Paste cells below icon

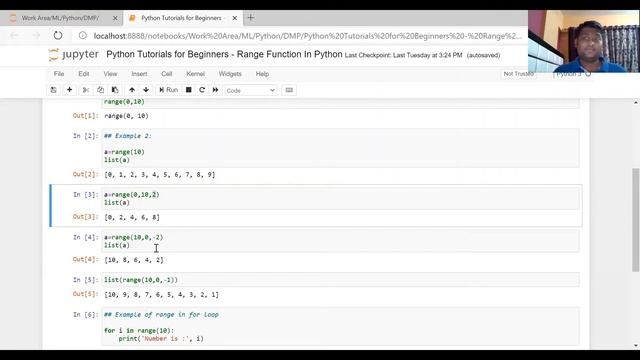[115, 90]
